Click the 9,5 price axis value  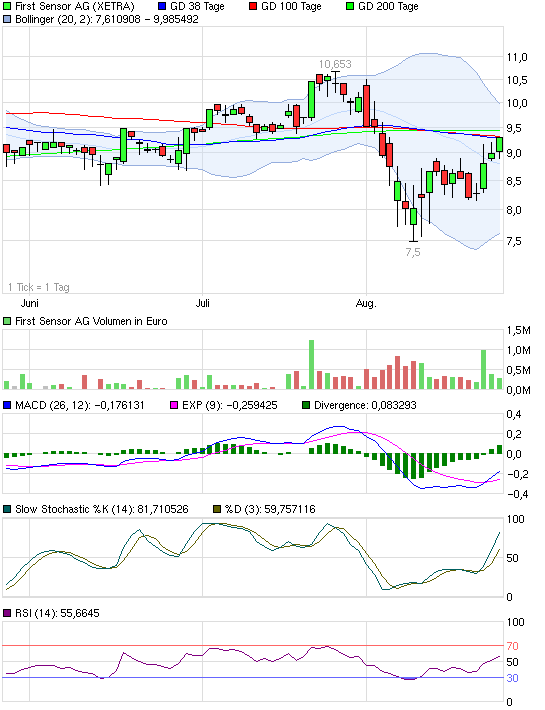pos(515,129)
